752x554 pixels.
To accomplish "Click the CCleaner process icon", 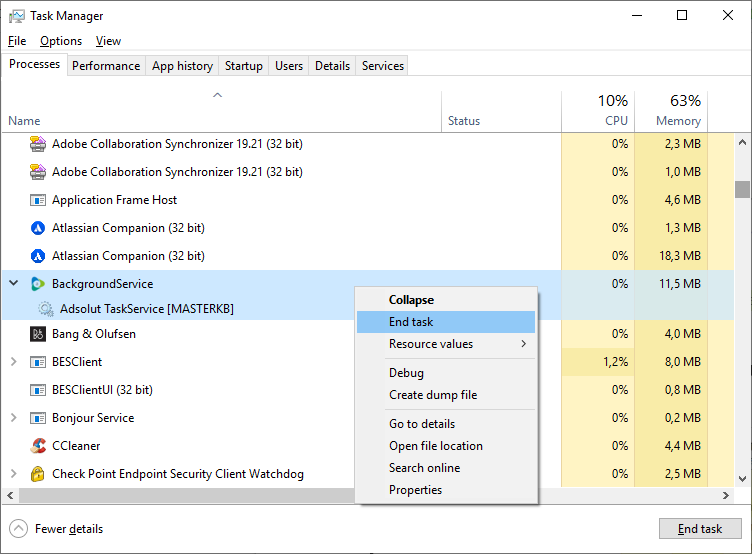I will 38,446.
